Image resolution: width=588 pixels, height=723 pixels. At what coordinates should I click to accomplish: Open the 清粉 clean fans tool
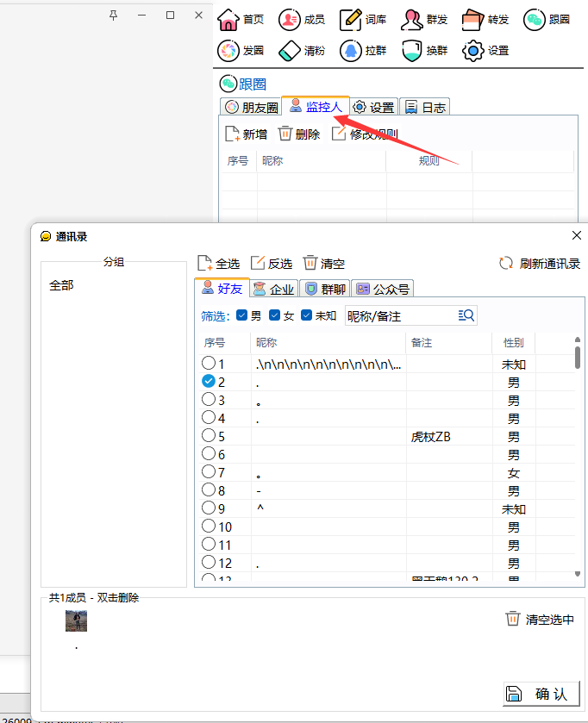tap(290, 50)
